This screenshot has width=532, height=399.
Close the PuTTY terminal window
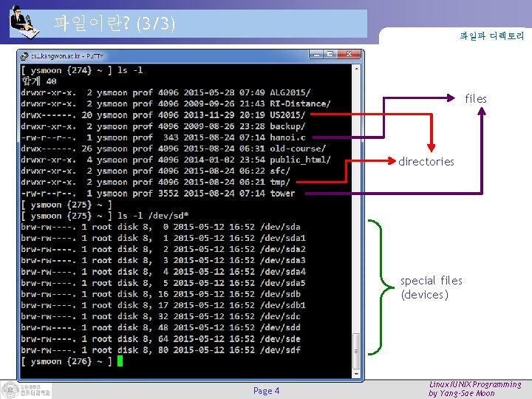point(349,54)
